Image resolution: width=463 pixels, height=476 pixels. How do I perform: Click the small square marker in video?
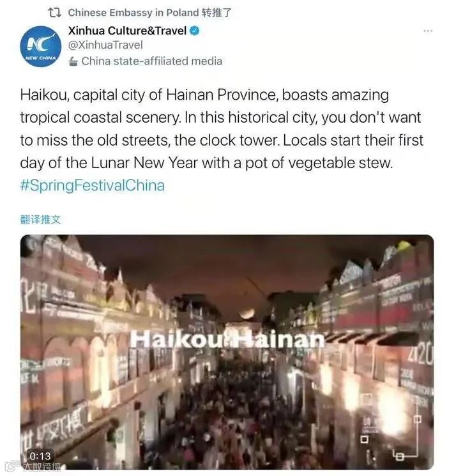tap(365, 440)
